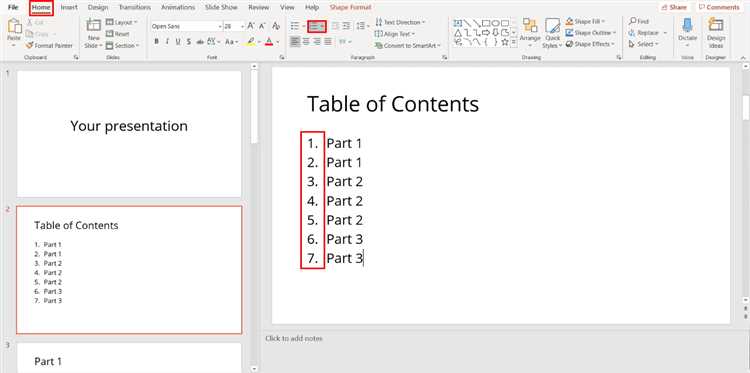
Task: Select the Part 1 slide 3 thumbnail
Action: tap(129, 357)
